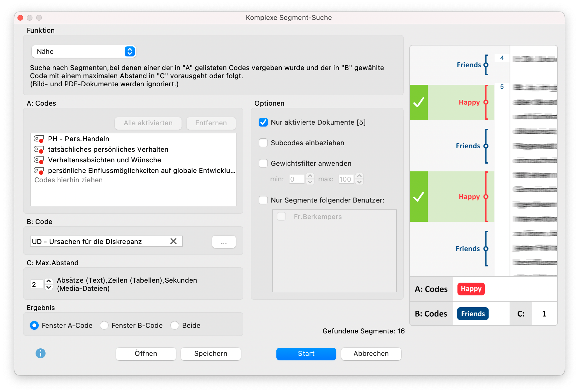
Task: Select the Fenster A-Code radio button
Action: pos(34,325)
